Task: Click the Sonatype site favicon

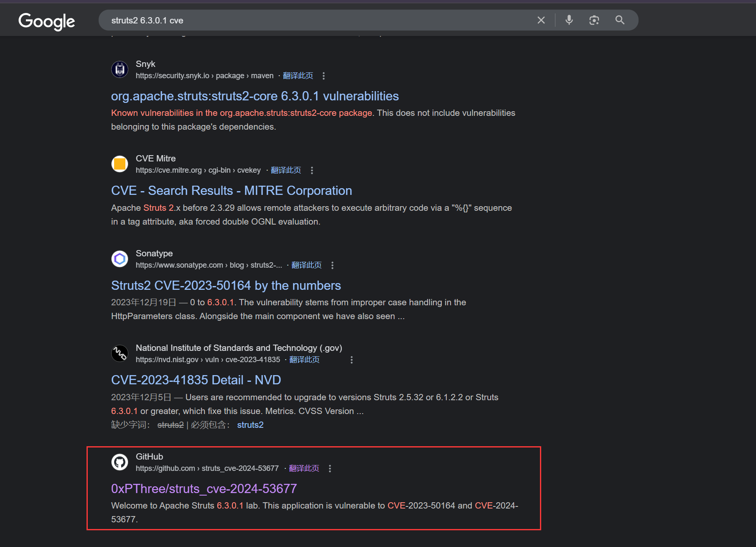Action: pyautogui.click(x=120, y=259)
